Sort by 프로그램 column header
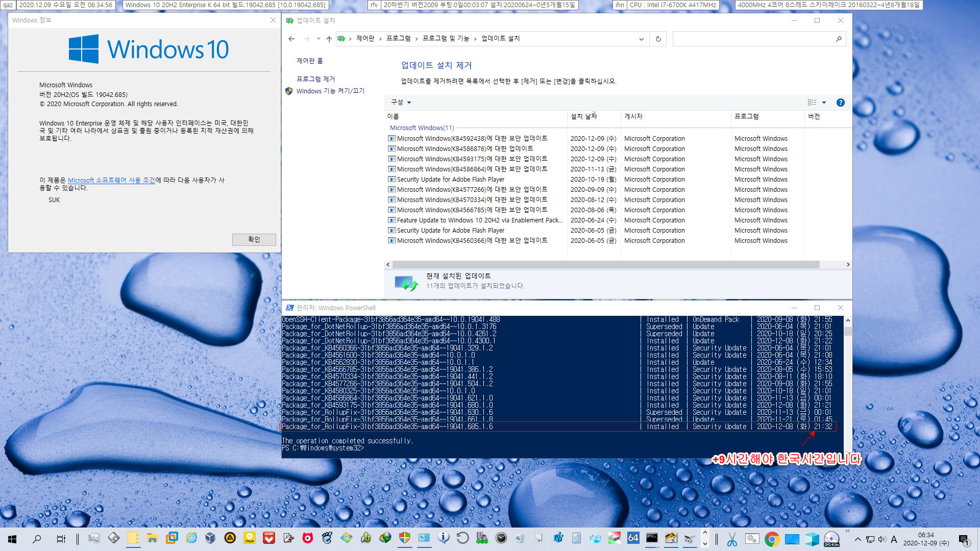Image resolution: width=980 pixels, height=551 pixels. pyautogui.click(x=768, y=117)
